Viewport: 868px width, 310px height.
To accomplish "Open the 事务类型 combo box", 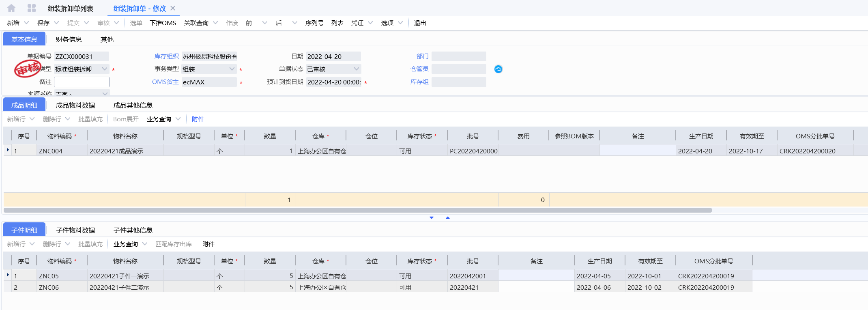I will click(209, 69).
